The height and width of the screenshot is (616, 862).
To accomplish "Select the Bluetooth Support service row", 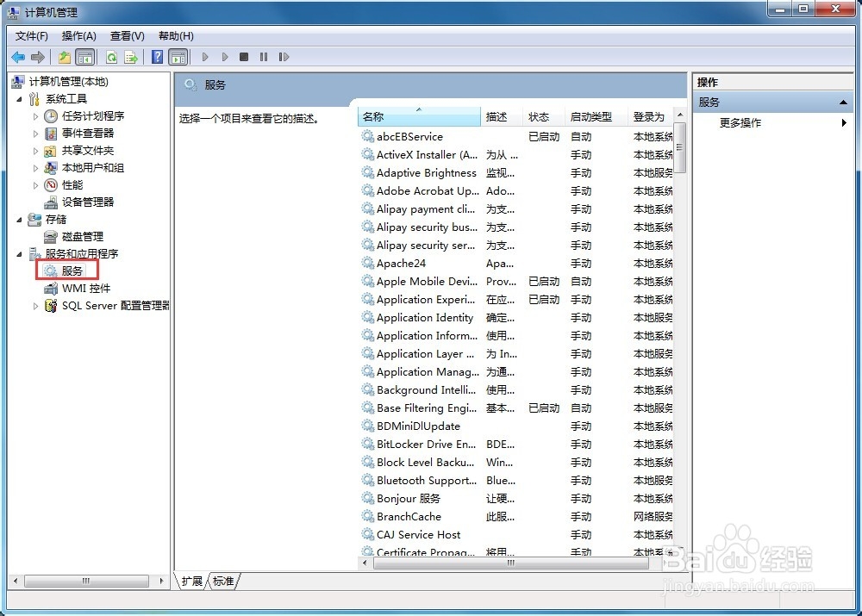I will pyautogui.click(x=516, y=481).
